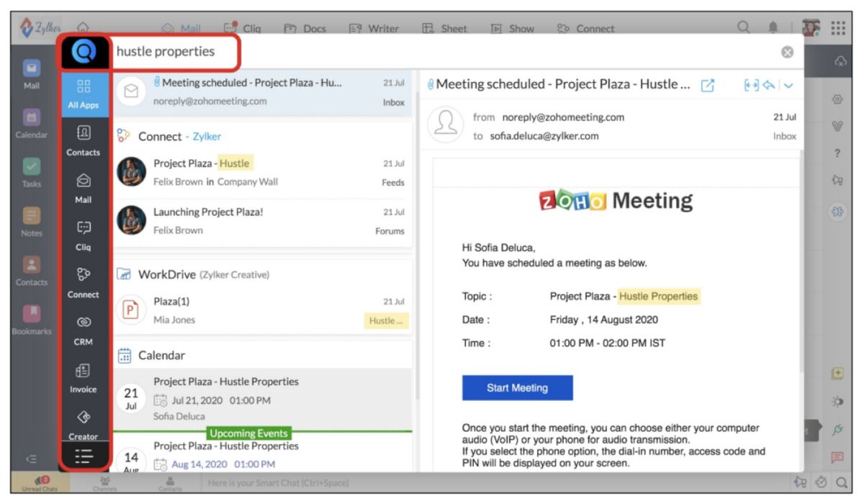Open the notifications bell
864x504 pixels.
(x=773, y=27)
